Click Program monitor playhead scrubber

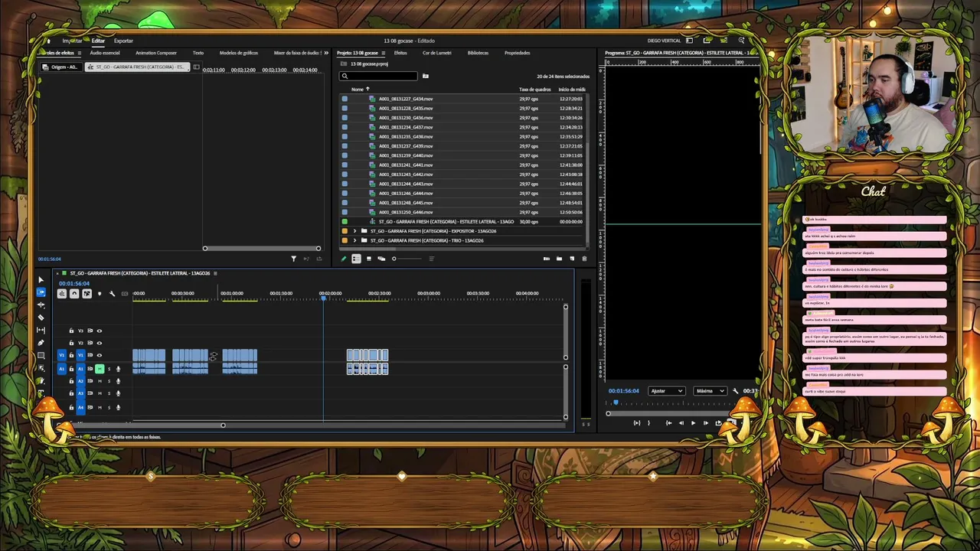(616, 403)
